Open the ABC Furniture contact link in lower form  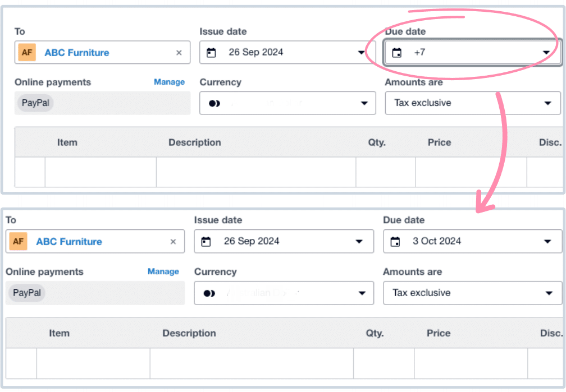coord(69,242)
